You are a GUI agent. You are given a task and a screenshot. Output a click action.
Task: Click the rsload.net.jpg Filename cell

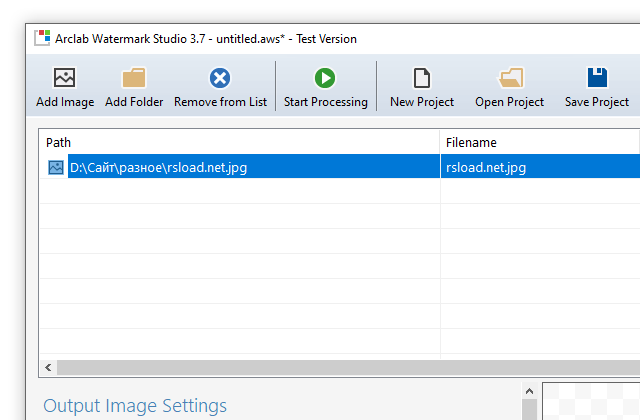(x=486, y=168)
